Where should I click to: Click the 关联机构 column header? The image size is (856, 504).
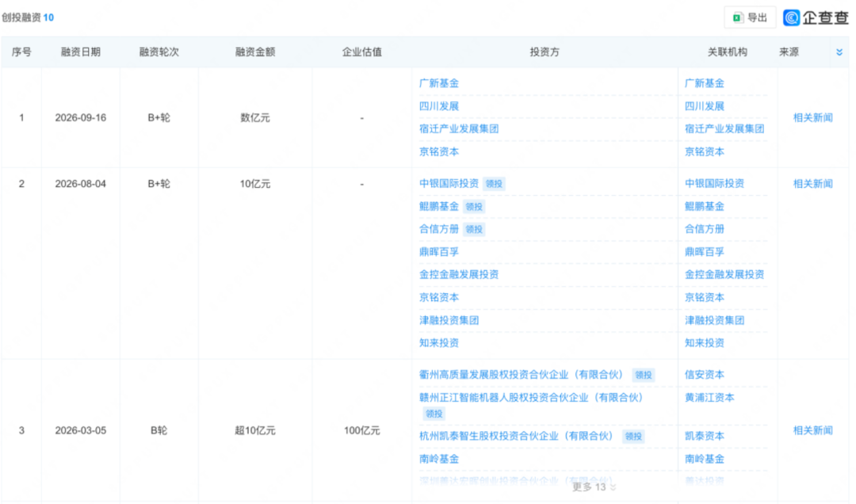(x=727, y=52)
